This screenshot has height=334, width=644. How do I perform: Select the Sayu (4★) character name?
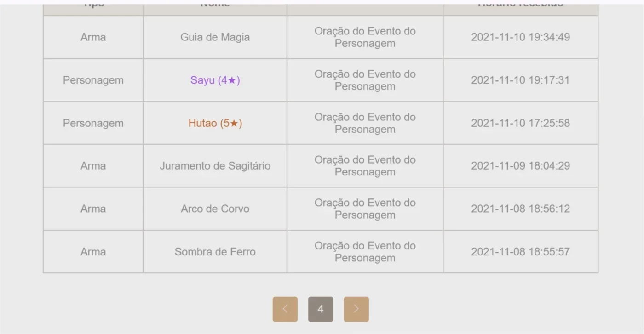[215, 80]
